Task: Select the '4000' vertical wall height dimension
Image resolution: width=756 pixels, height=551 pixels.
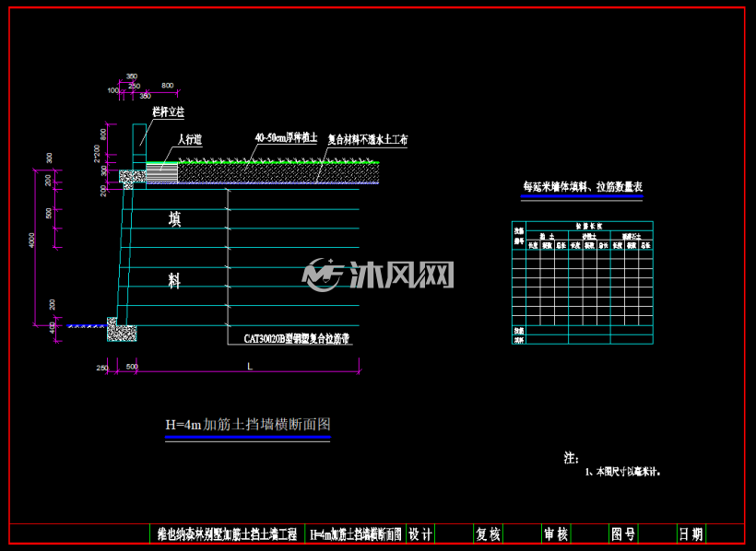Action: click(32, 240)
